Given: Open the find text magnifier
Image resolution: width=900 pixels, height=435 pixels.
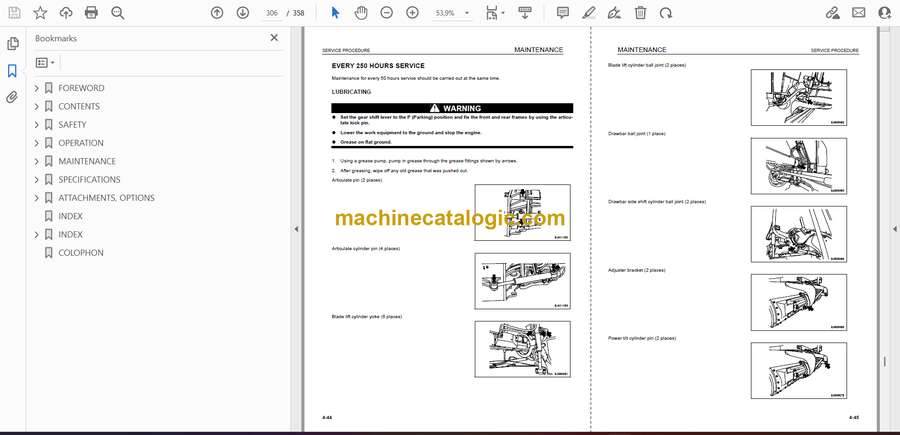Looking at the screenshot, I should [x=118, y=13].
